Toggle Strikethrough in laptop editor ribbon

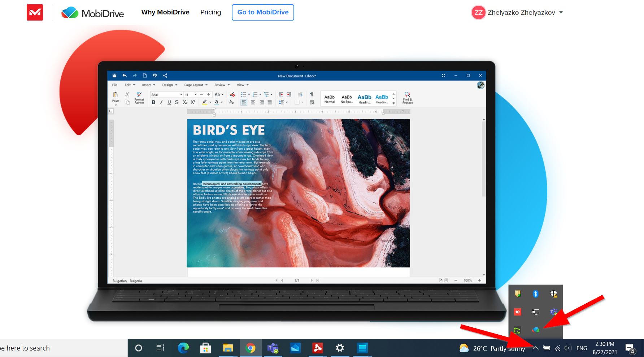click(x=177, y=102)
